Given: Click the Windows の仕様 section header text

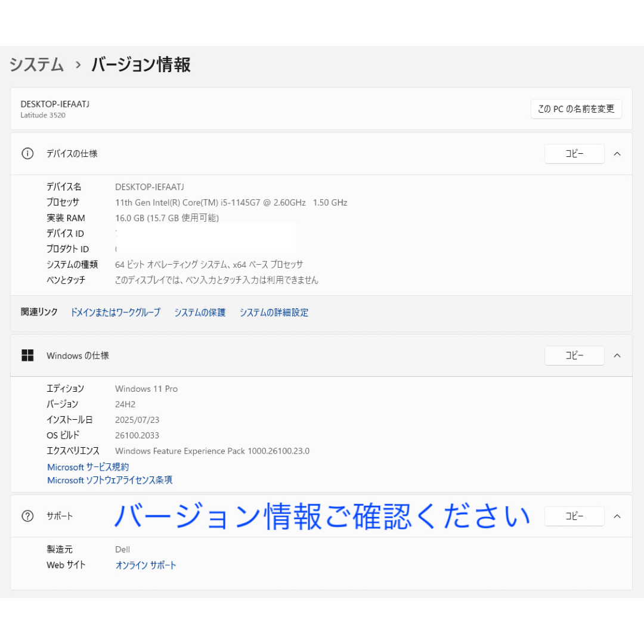Looking at the screenshot, I should [78, 355].
